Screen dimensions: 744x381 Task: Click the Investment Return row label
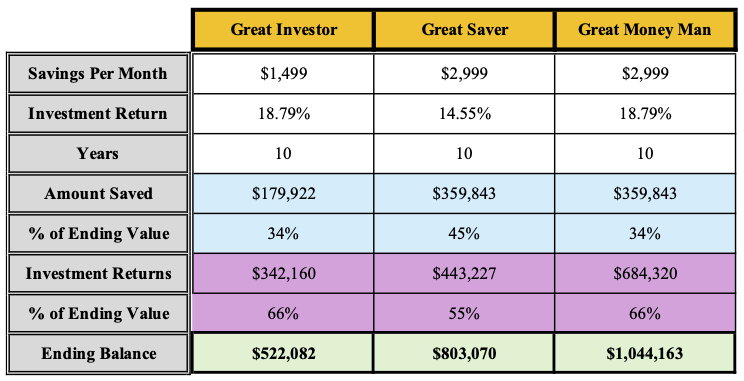coord(98,113)
